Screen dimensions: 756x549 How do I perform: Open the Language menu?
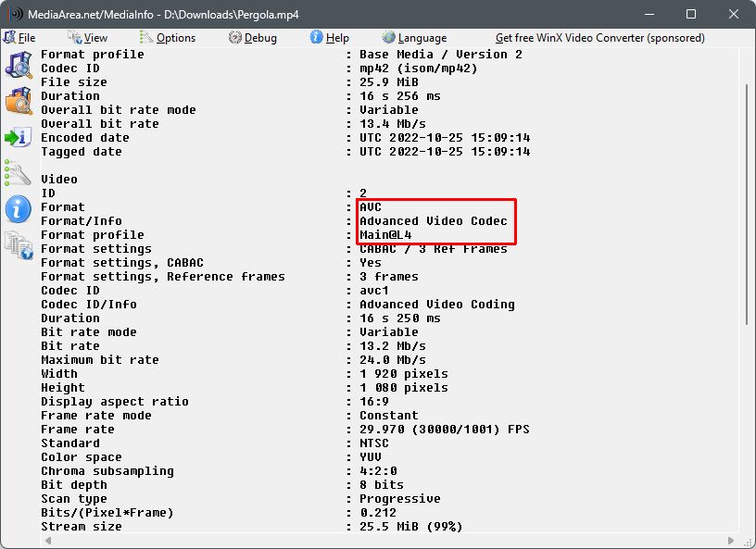[x=414, y=38]
